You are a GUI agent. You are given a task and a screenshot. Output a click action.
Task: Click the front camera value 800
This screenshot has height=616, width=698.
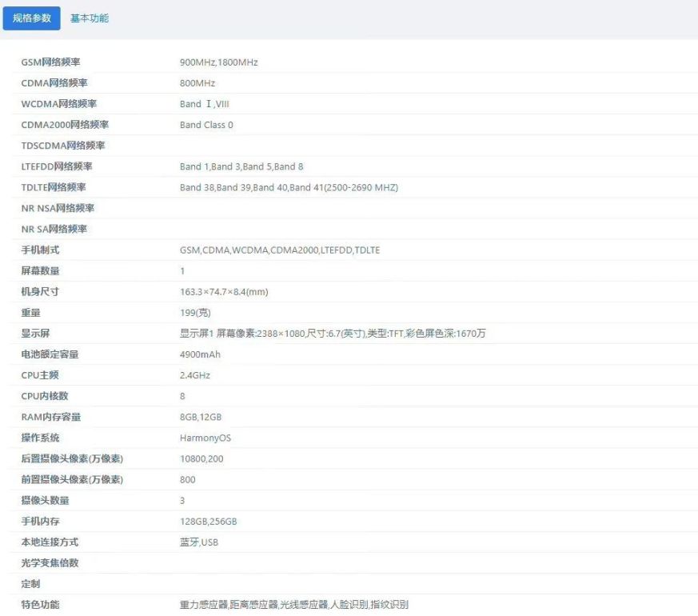[188, 480]
